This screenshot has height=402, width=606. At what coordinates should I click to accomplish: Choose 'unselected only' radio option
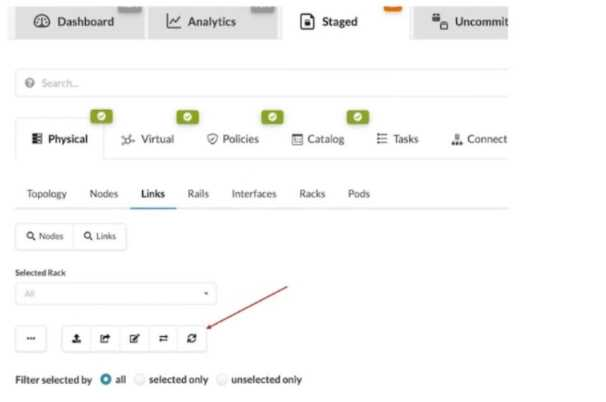pos(222,380)
